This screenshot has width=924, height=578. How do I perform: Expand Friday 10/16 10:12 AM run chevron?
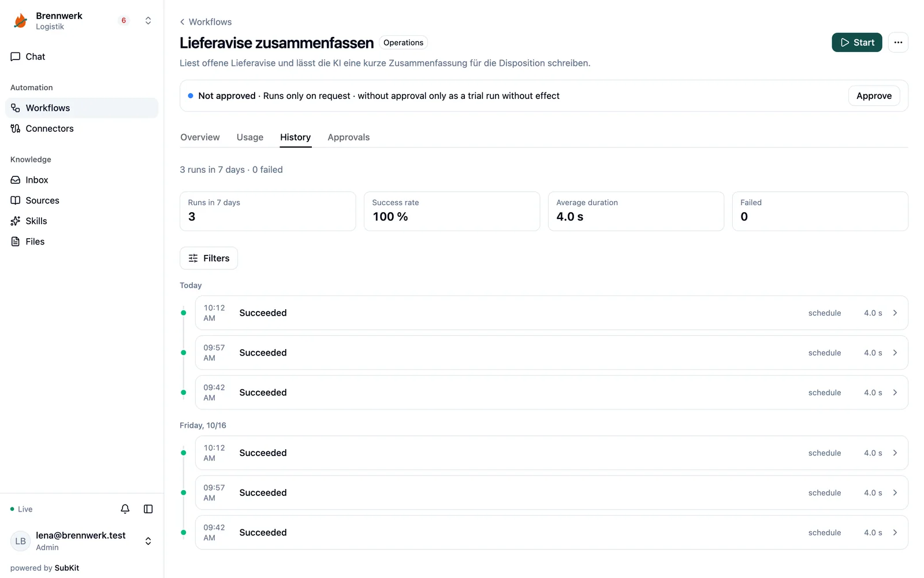click(895, 453)
